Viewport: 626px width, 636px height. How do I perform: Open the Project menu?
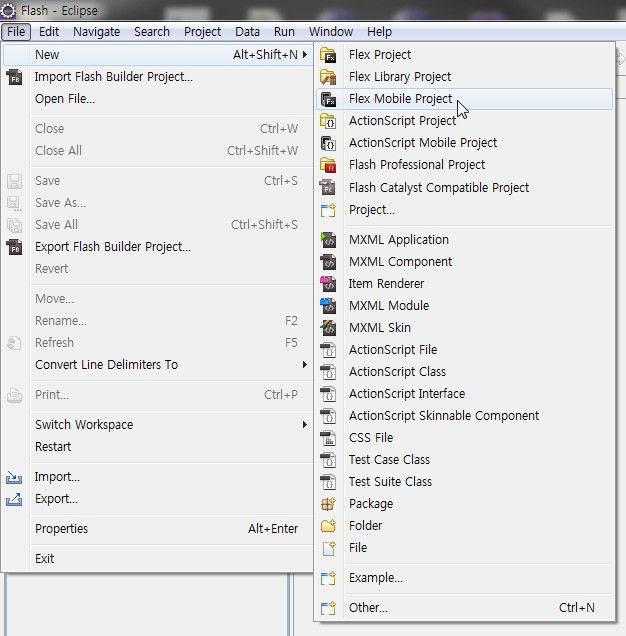click(202, 32)
